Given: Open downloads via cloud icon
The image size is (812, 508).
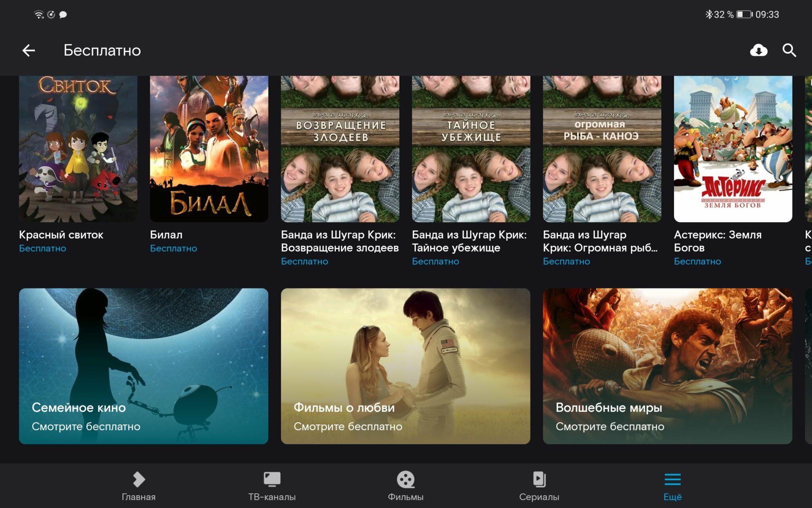Looking at the screenshot, I should (x=758, y=50).
